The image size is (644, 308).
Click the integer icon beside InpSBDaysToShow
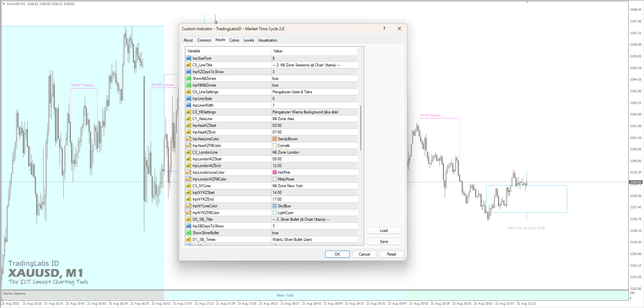pyautogui.click(x=188, y=226)
